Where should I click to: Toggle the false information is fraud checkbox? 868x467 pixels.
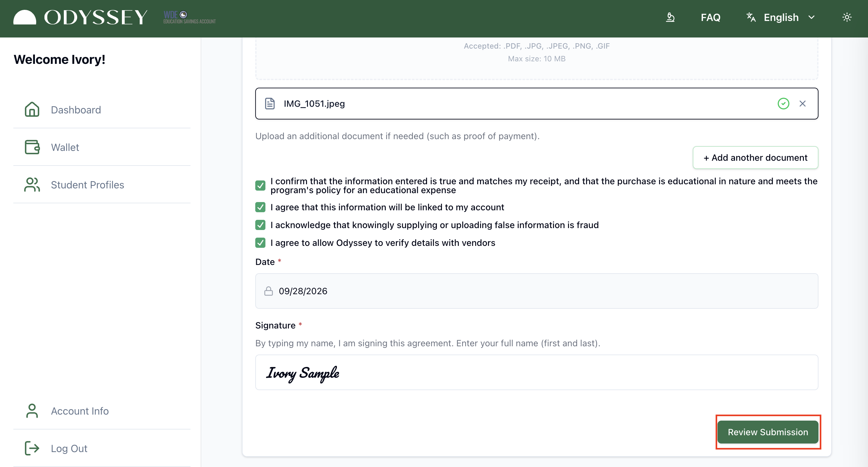260,225
